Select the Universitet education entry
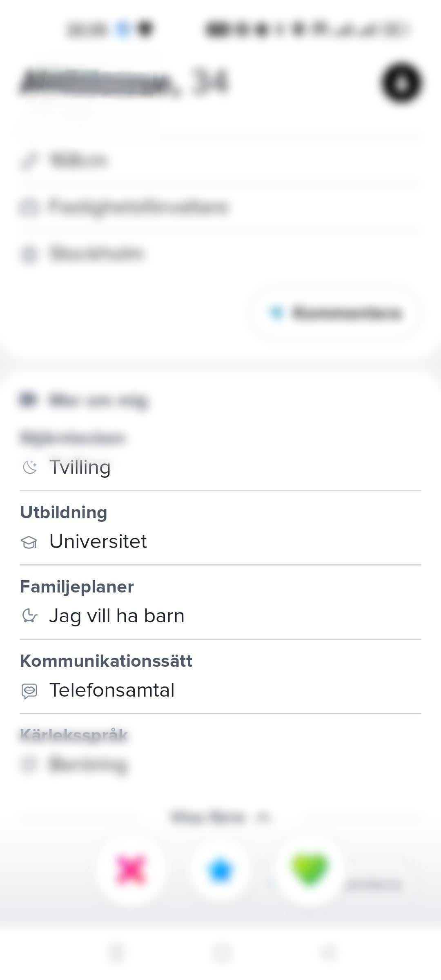 point(98,541)
